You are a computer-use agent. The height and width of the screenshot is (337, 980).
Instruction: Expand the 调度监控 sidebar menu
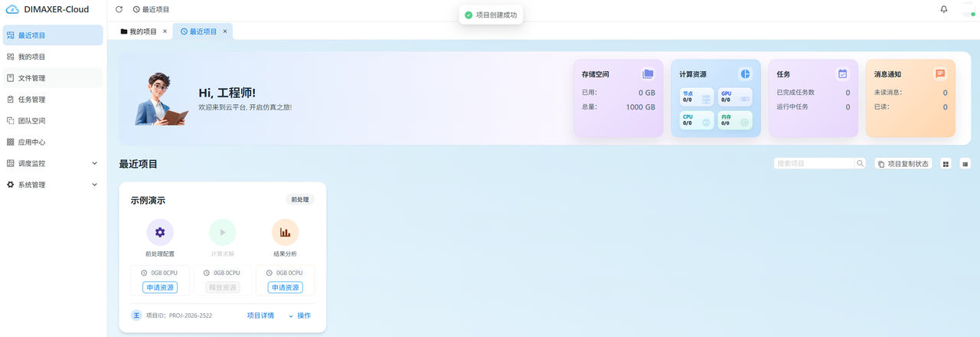point(53,163)
